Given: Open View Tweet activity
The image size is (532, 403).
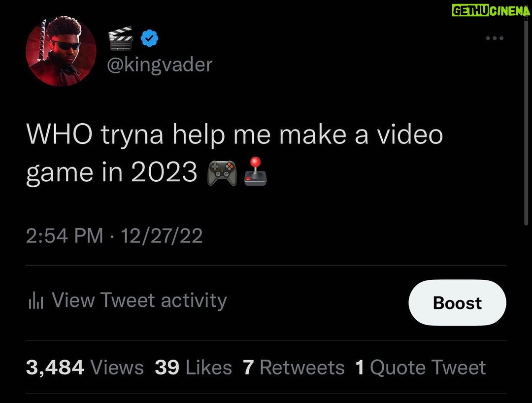Looking at the screenshot, I should [x=128, y=301].
